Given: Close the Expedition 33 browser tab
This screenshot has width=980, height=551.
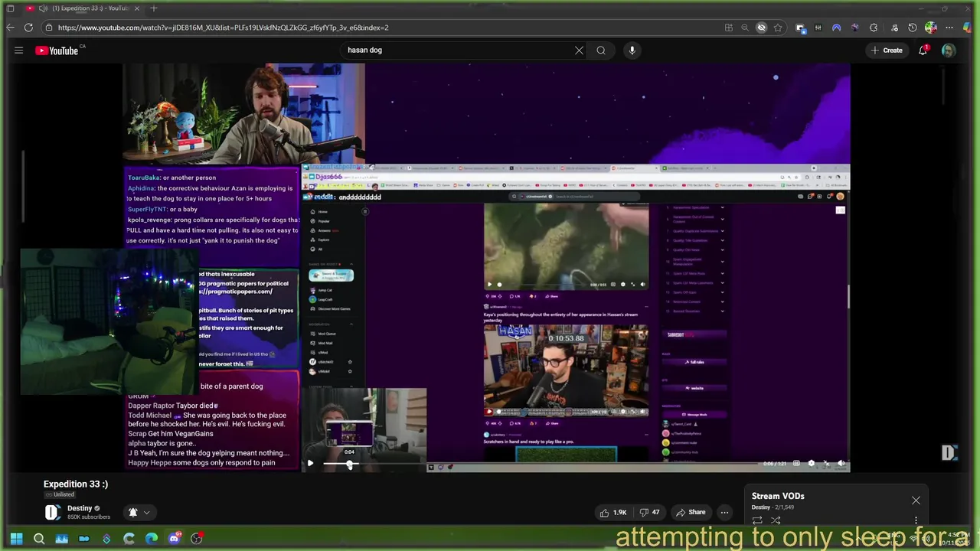Looking at the screenshot, I should (137, 8).
